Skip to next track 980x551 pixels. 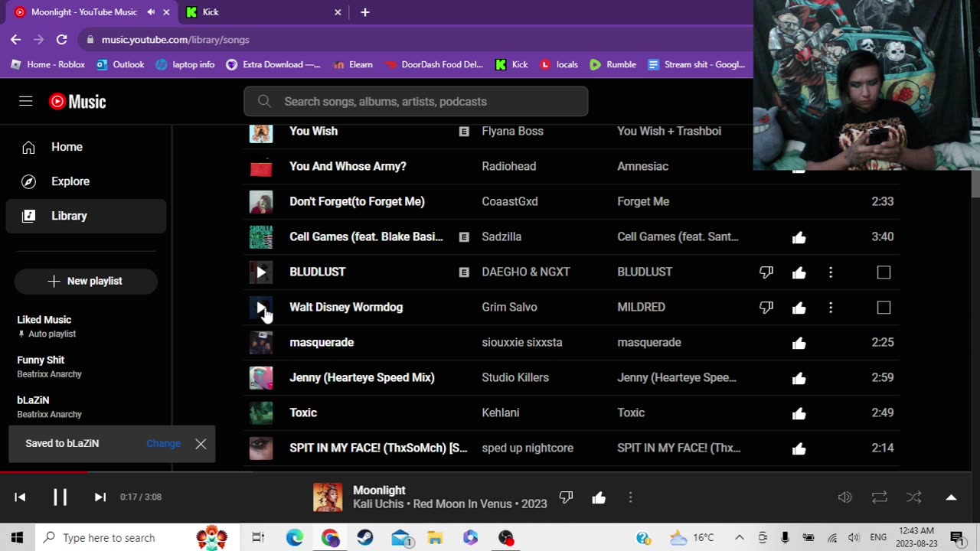100,497
